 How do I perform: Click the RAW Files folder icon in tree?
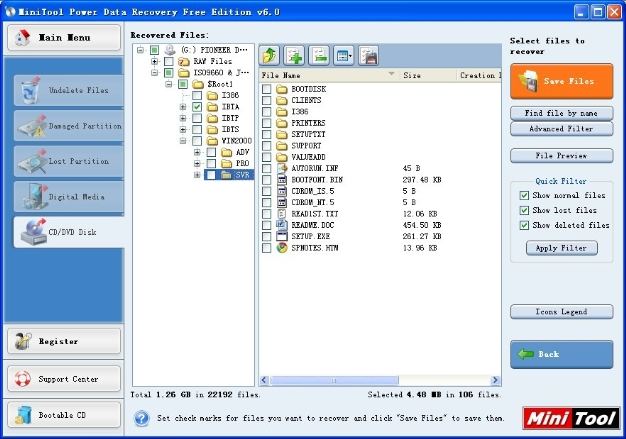pos(184,61)
